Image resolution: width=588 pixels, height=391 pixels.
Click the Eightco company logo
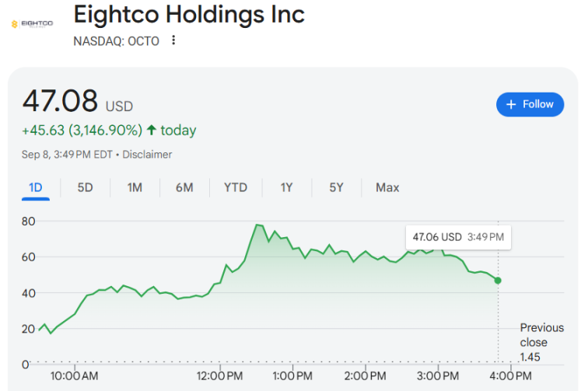click(32, 24)
